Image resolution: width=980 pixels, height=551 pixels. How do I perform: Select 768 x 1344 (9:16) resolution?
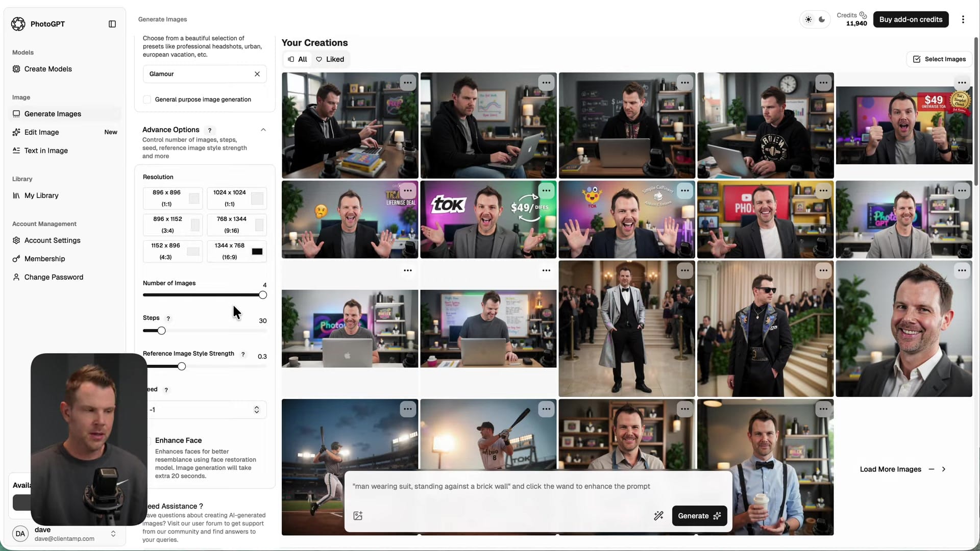click(237, 224)
